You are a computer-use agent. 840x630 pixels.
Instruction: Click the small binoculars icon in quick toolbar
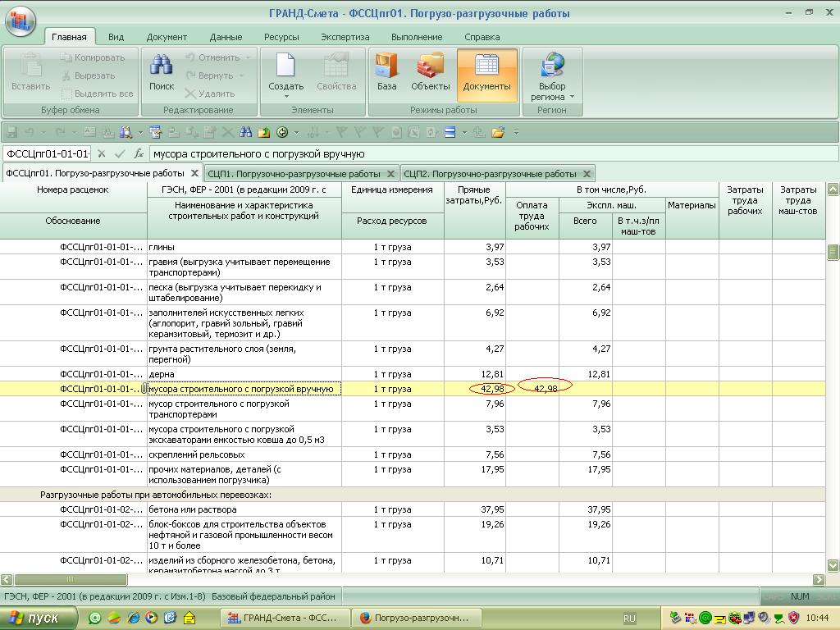point(246,132)
